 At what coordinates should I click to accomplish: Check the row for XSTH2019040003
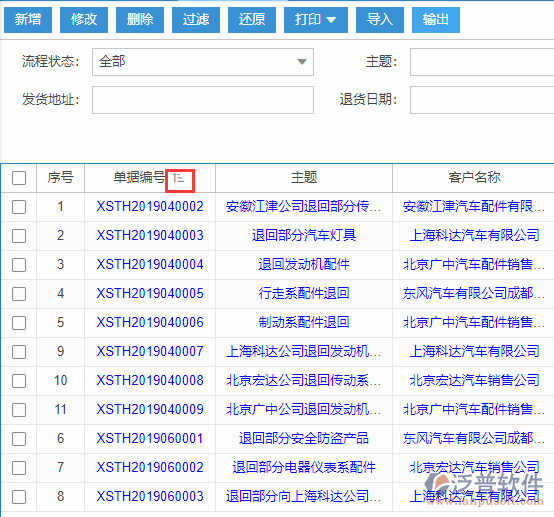point(19,236)
